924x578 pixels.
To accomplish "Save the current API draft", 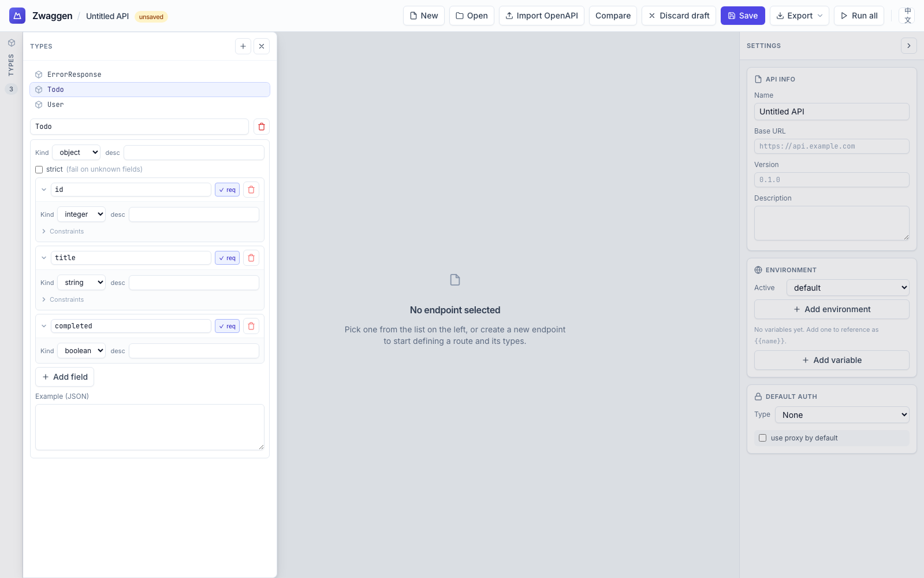I will (x=743, y=16).
